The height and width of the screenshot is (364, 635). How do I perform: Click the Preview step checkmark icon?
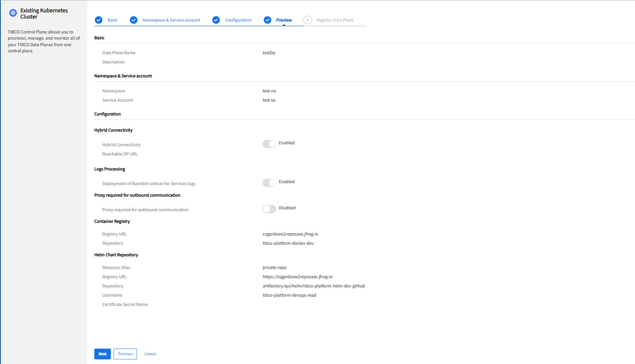coord(267,20)
